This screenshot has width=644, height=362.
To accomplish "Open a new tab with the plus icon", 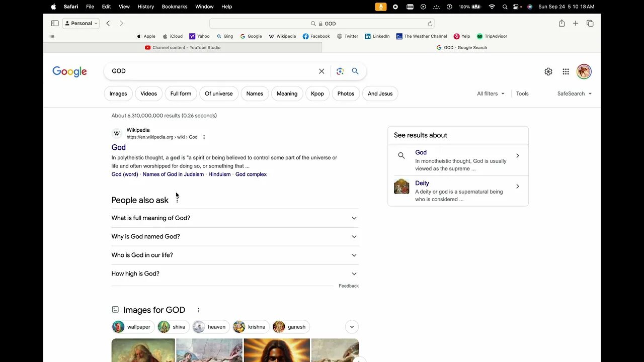I will tap(576, 23).
